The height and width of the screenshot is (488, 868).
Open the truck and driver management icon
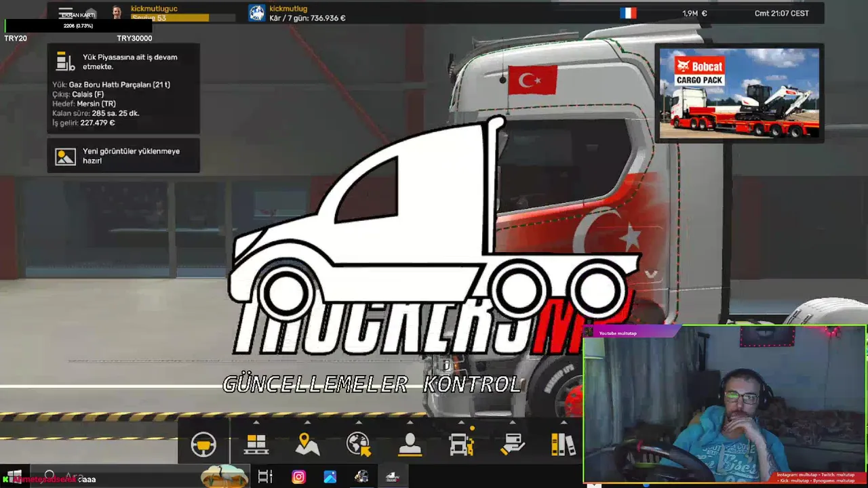(x=461, y=445)
